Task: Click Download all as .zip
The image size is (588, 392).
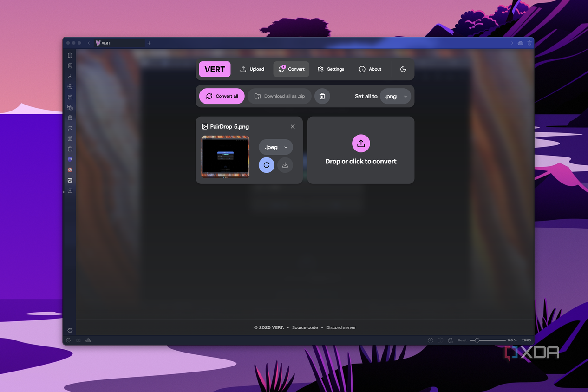Action: [x=280, y=96]
